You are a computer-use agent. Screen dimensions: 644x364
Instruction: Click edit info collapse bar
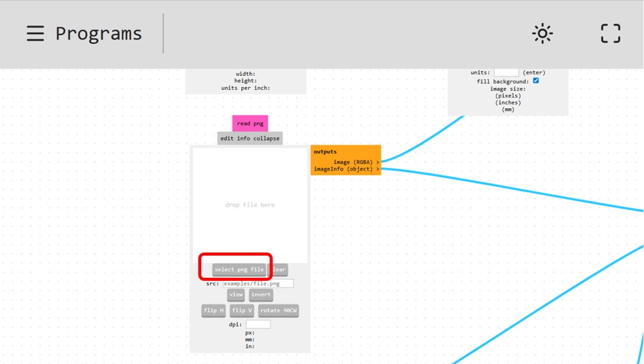pyautogui.click(x=250, y=138)
